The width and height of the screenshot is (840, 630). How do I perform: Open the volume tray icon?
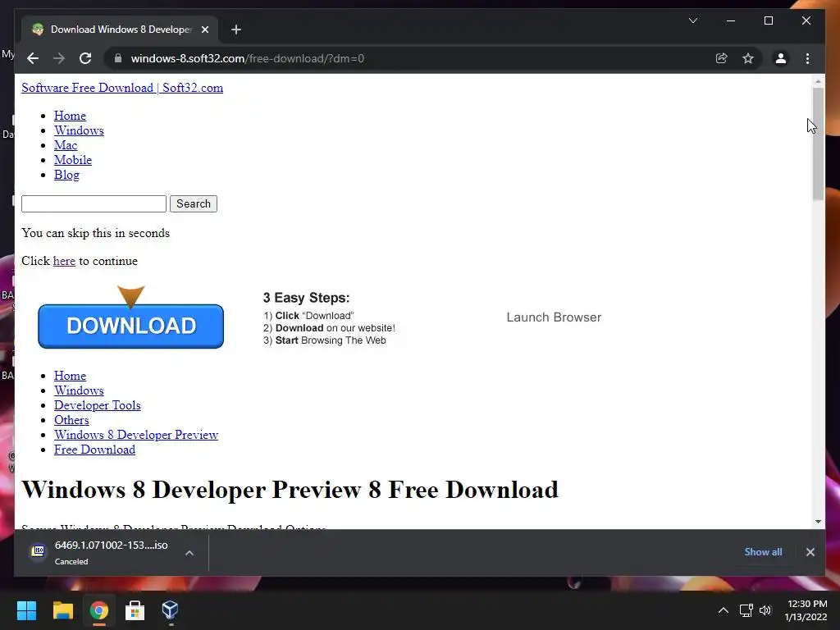pos(765,610)
